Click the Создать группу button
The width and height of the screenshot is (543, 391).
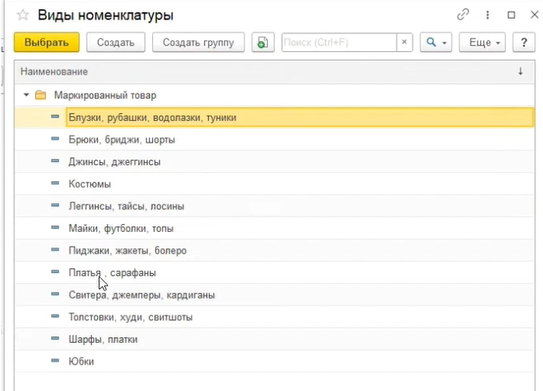click(x=198, y=43)
